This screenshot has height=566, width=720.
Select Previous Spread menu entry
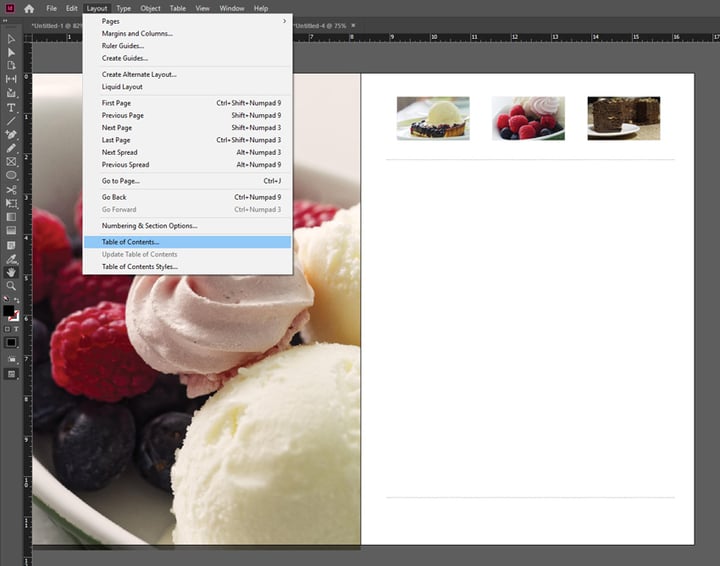(x=187, y=165)
